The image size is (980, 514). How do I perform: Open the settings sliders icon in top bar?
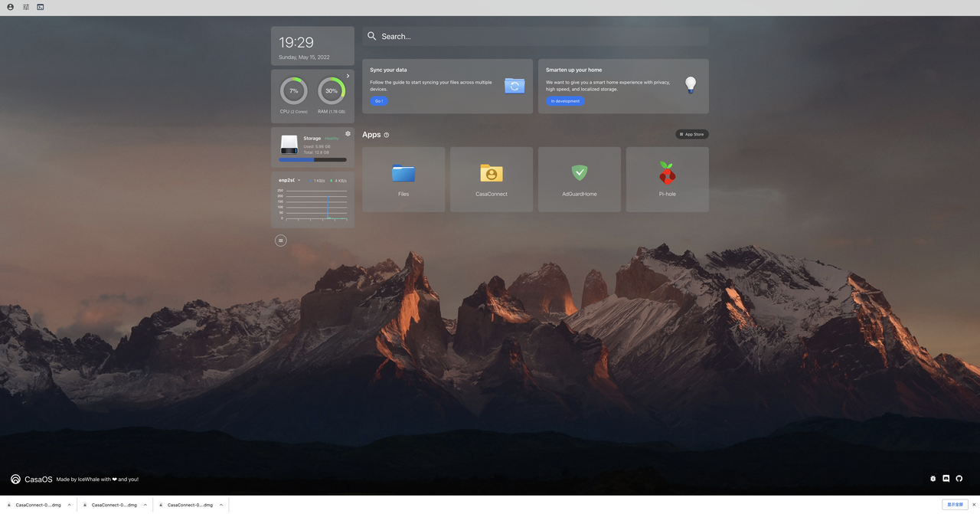point(25,7)
